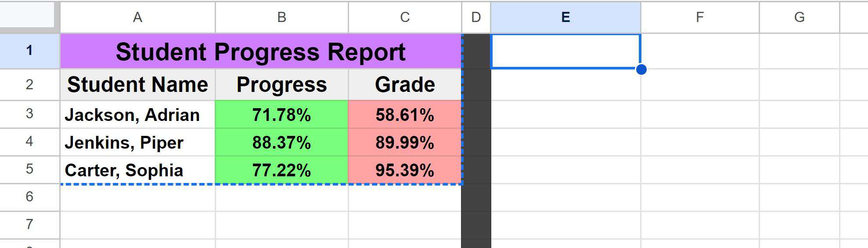Viewport: 868px width, 248px height.
Task: Click column A header
Action: [x=137, y=17]
